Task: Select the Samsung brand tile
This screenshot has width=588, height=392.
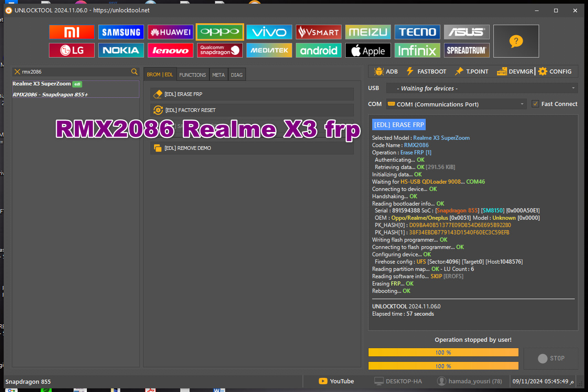Action: [x=121, y=32]
